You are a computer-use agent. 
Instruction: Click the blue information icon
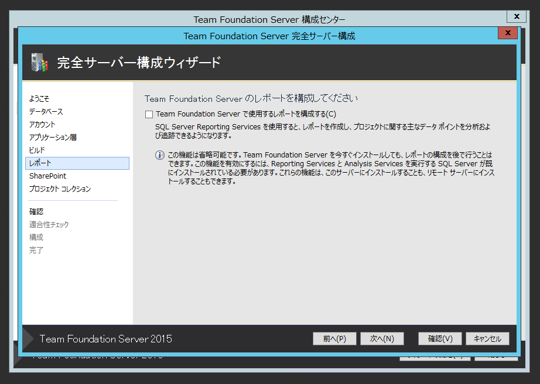[x=159, y=155]
